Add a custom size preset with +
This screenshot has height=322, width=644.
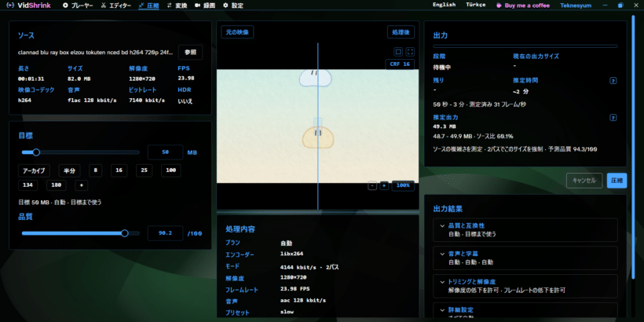click(x=82, y=185)
